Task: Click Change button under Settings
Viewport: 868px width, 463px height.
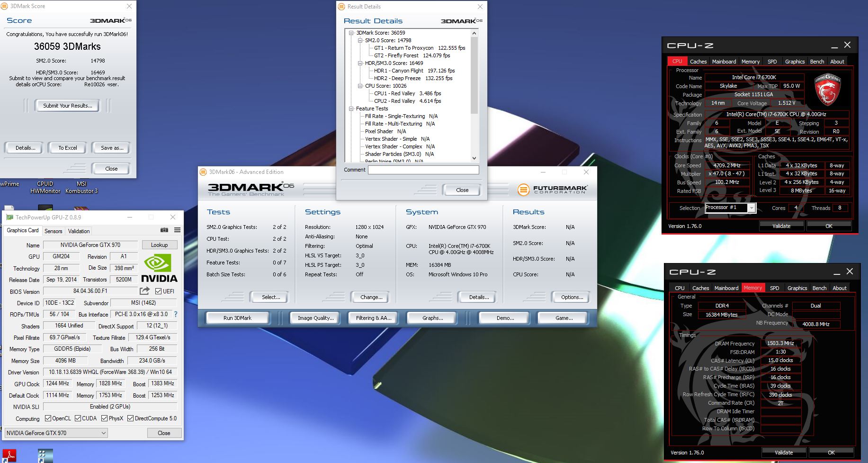Action: [371, 297]
